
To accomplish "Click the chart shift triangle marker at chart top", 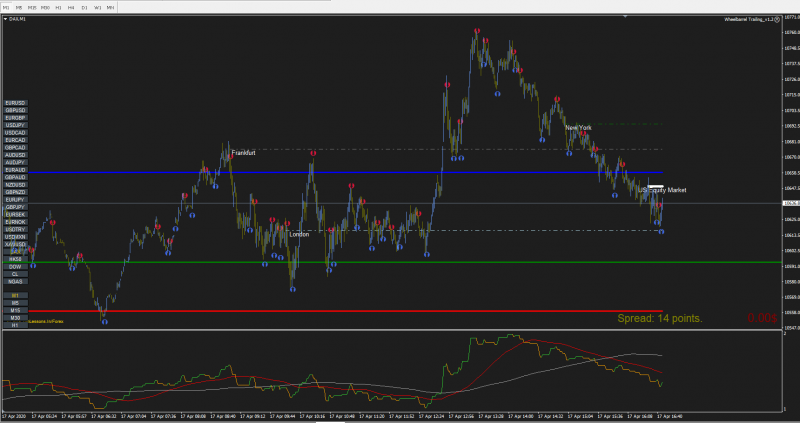I will click(625, 17).
